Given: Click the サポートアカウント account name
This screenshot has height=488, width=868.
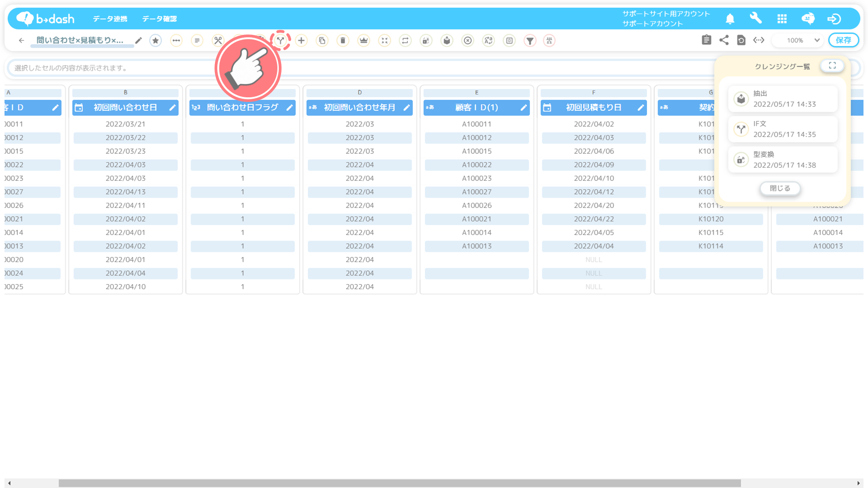Looking at the screenshot, I should (653, 23).
